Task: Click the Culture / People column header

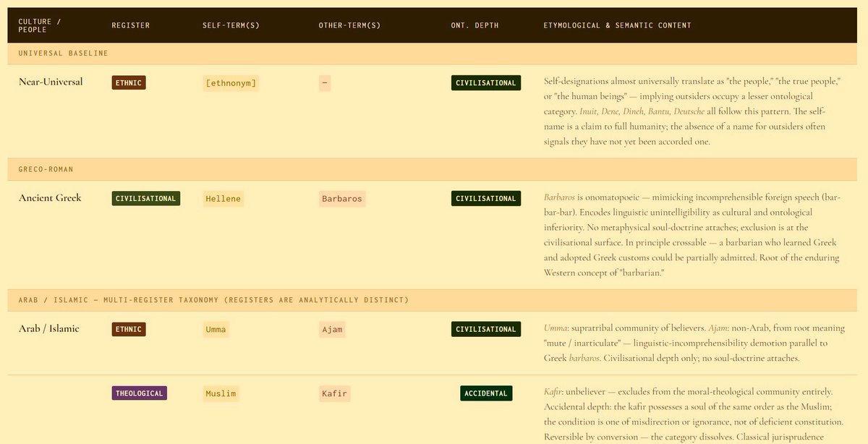Action: pyautogui.click(x=40, y=25)
